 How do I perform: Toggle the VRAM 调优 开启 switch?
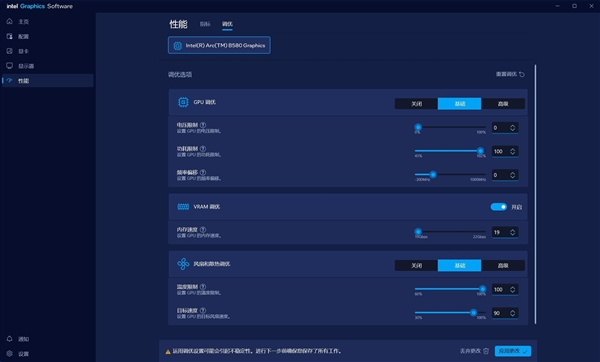[x=499, y=207]
